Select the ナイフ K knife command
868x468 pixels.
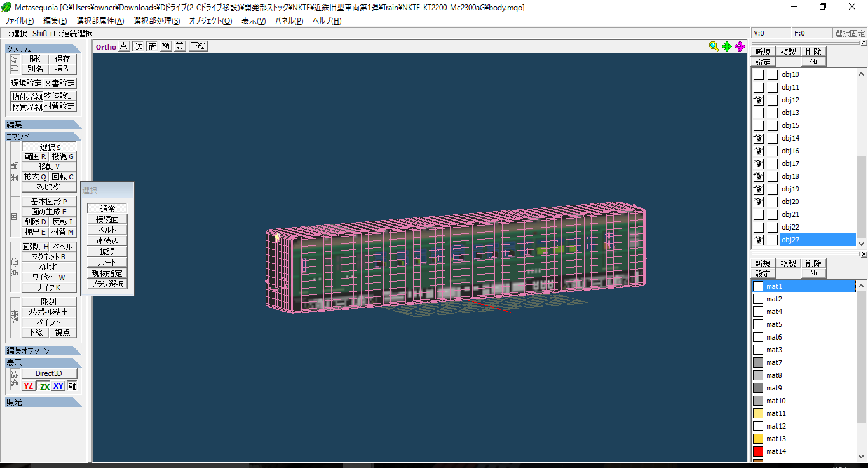tap(49, 287)
